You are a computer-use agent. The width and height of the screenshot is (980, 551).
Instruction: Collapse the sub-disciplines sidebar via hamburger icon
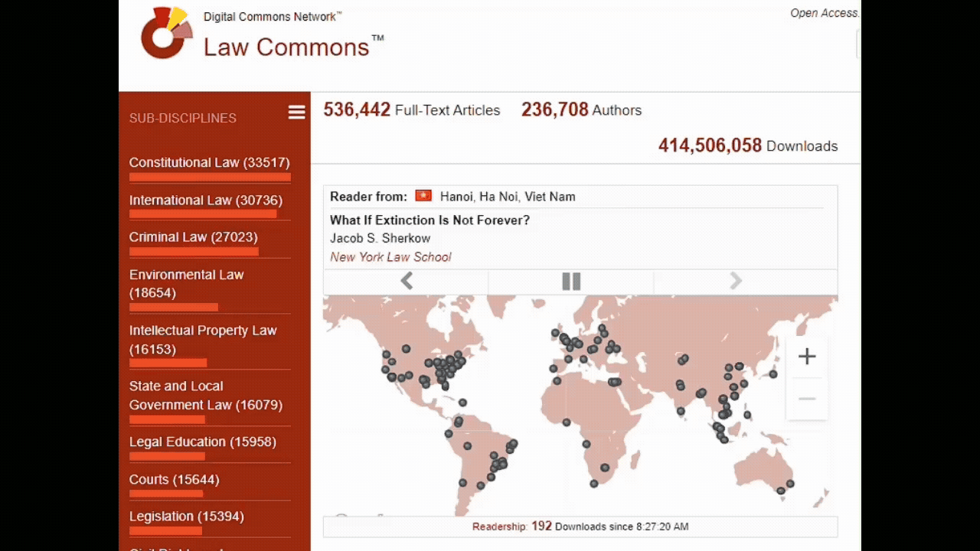tap(296, 112)
